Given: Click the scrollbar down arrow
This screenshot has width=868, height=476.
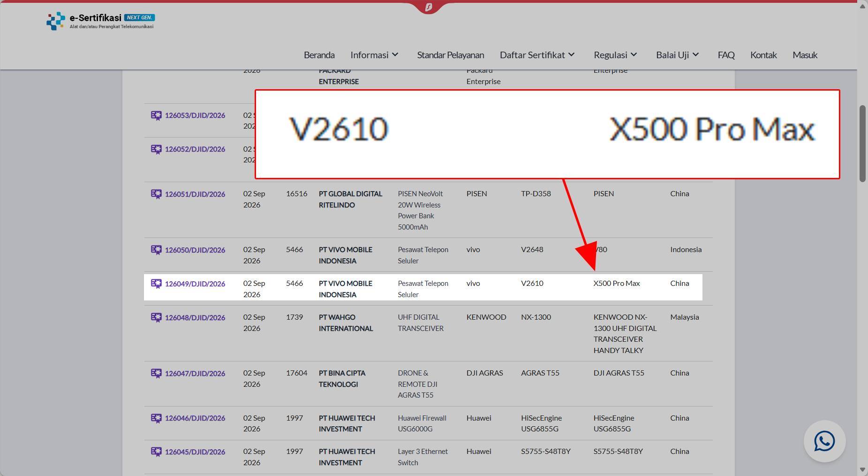Looking at the screenshot, I should point(862,470).
